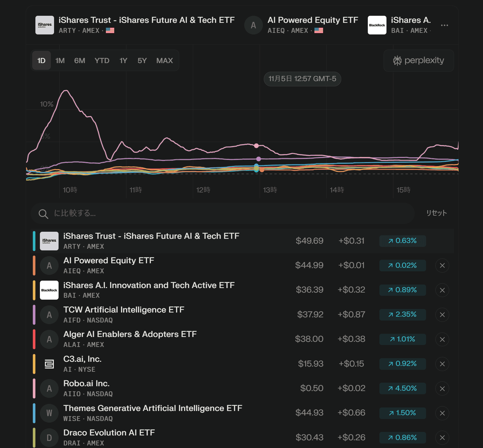483x448 pixels.
Task: Remove TCW Artificial Intelligence ETF row
Action: point(442,315)
